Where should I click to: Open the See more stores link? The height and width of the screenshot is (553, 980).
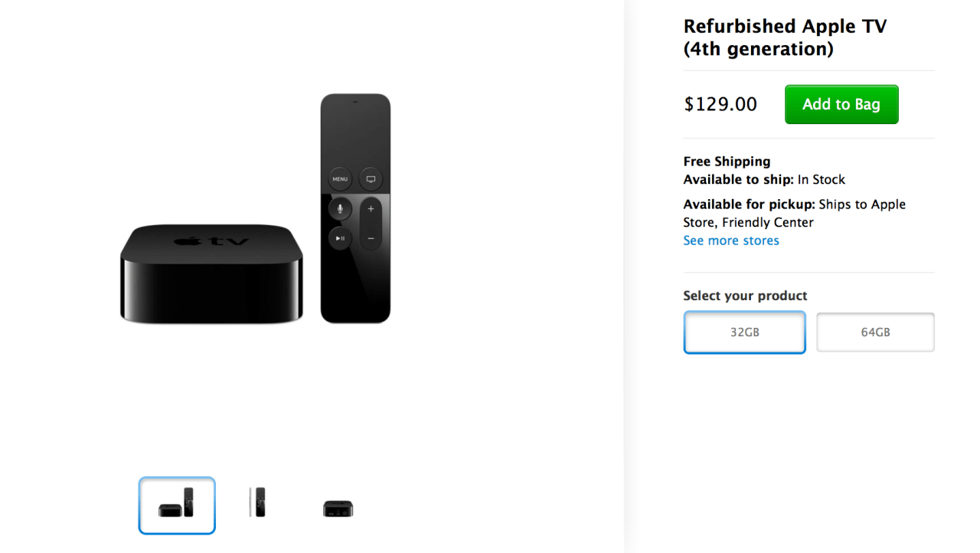point(731,241)
